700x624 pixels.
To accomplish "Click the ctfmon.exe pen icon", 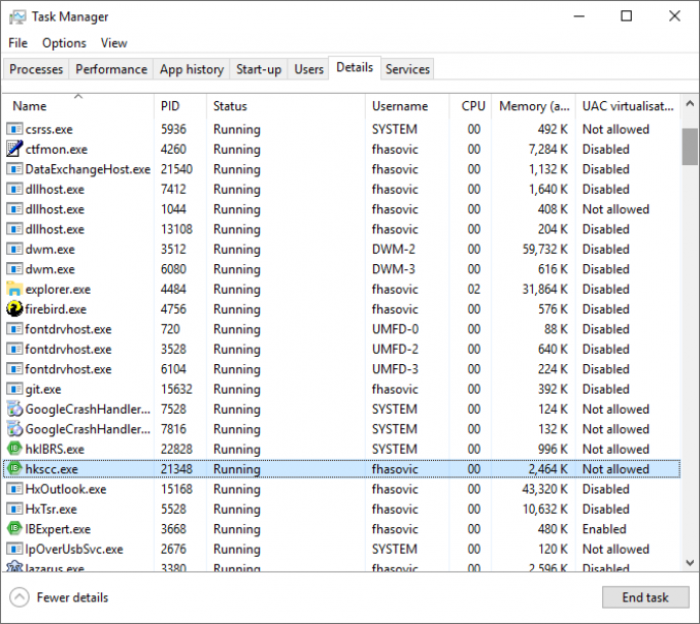I will click(15, 149).
